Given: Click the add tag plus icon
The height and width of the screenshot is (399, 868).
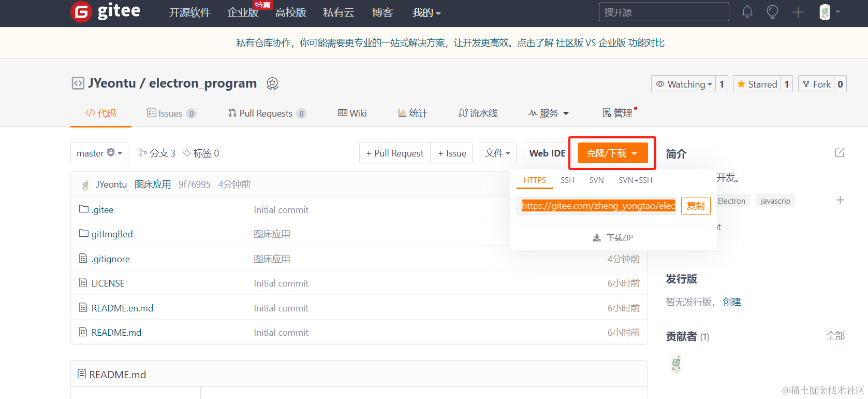Looking at the screenshot, I should (840, 200).
